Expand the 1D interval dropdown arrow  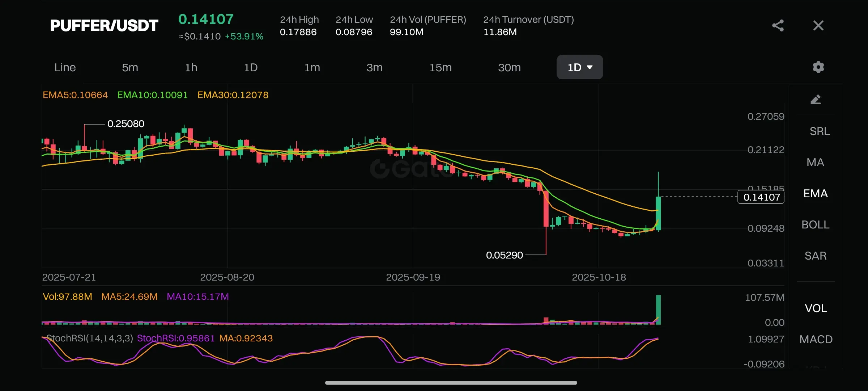[590, 67]
